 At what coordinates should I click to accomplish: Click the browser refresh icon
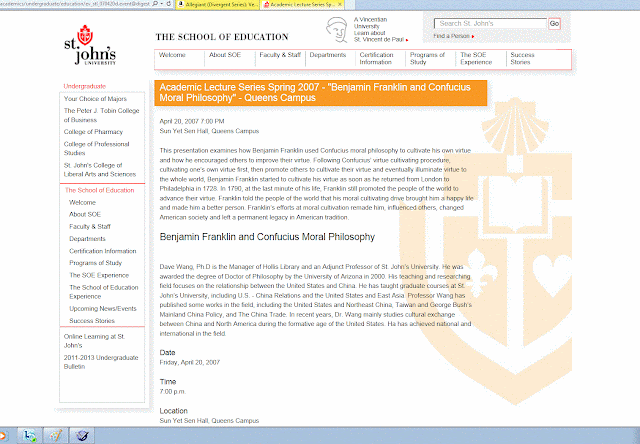tap(169, 4)
